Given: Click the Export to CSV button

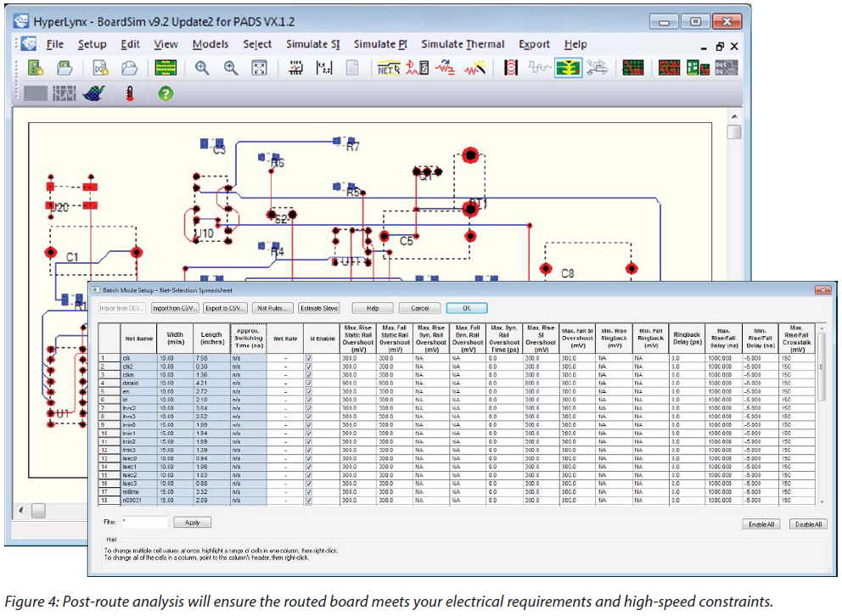Looking at the screenshot, I should tap(224, 308).
